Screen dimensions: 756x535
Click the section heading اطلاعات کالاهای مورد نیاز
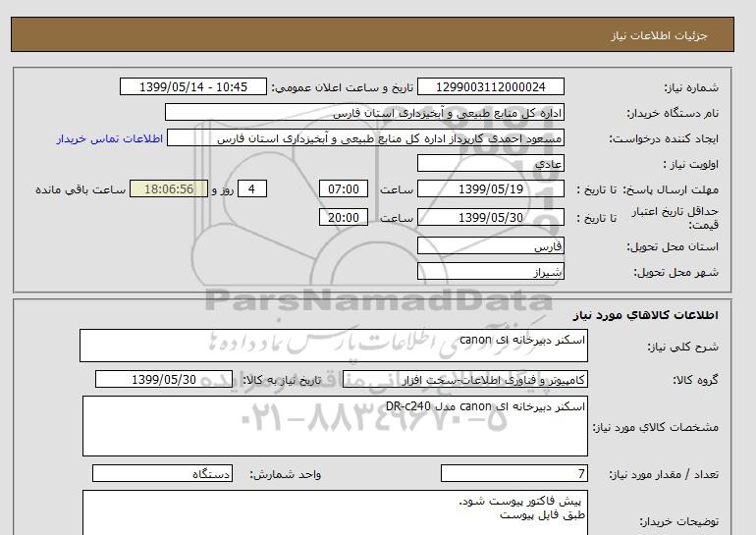point(646,315)
